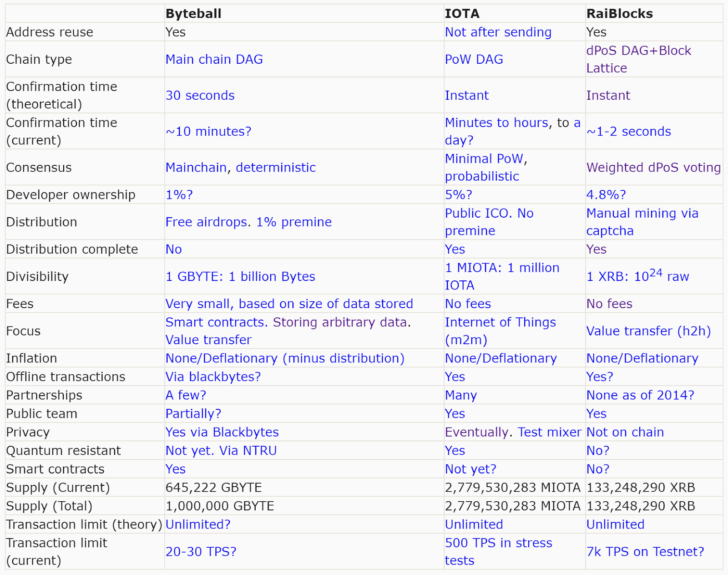
Task: Click the 'Minimal PoW' link
Action: pyautogui.click(x=484, y=158)
